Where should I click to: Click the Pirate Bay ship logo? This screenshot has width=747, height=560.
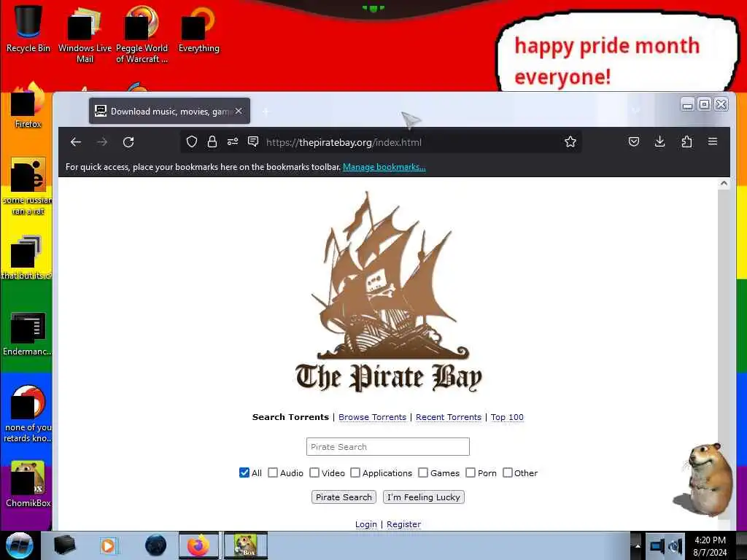pos(388,292)
